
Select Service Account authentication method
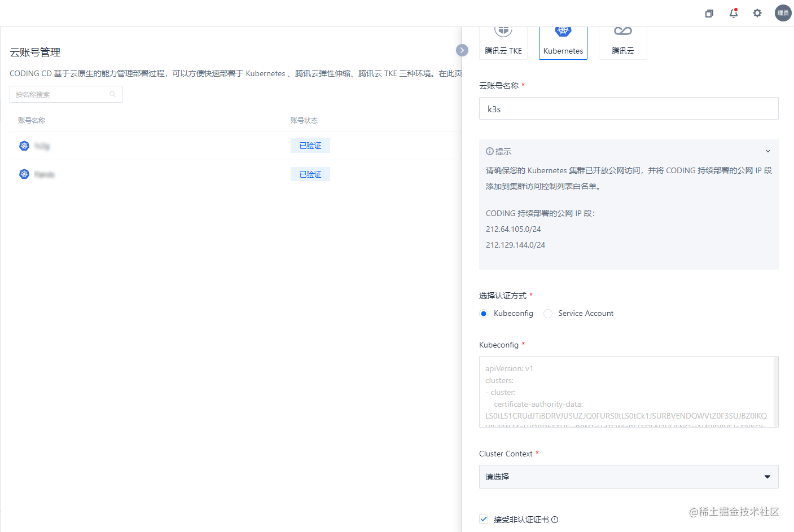point(548,314)
